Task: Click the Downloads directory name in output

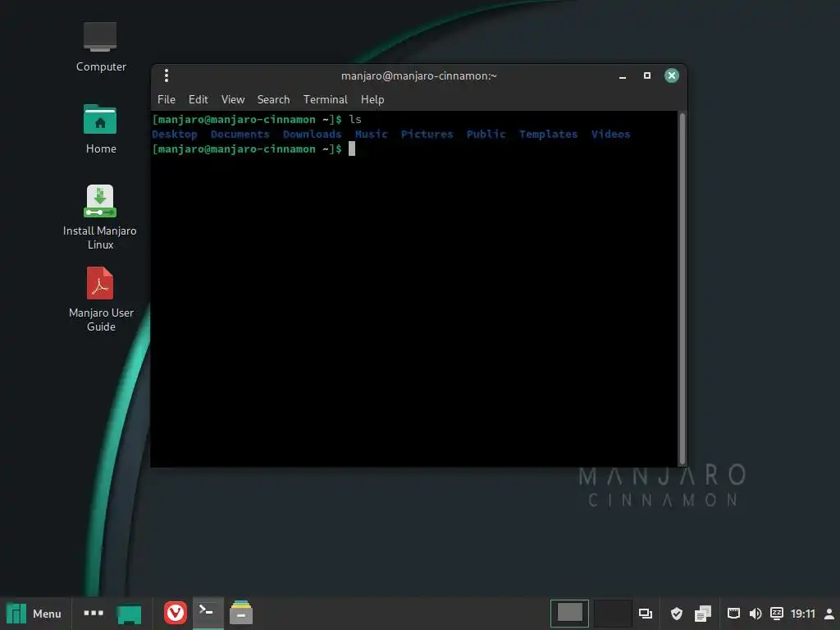Action: click(x=313, y=135)
